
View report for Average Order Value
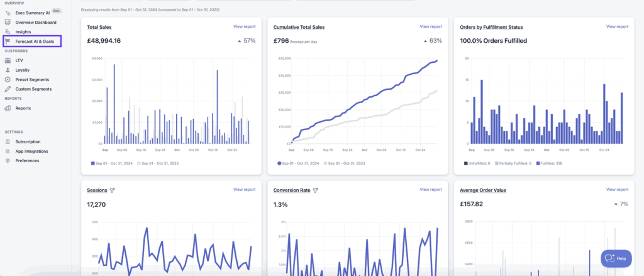[x=618, y=189]
